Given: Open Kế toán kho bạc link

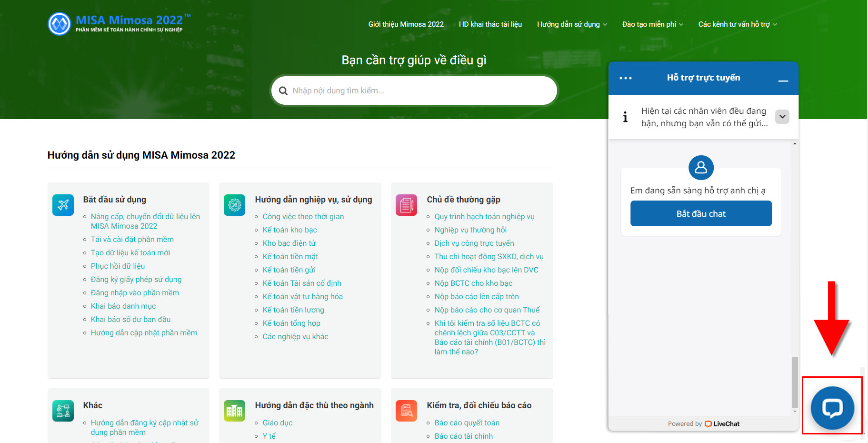Looking at the screenshot, I should (289, 230).
